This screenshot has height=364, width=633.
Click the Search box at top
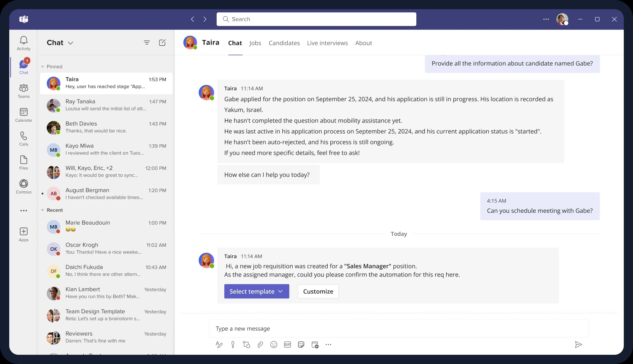(316, 19)
